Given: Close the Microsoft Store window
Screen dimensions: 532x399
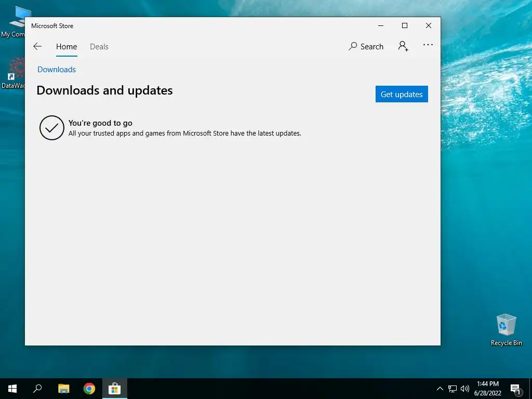Looking at the screenshot, I should tap(429, 26).
